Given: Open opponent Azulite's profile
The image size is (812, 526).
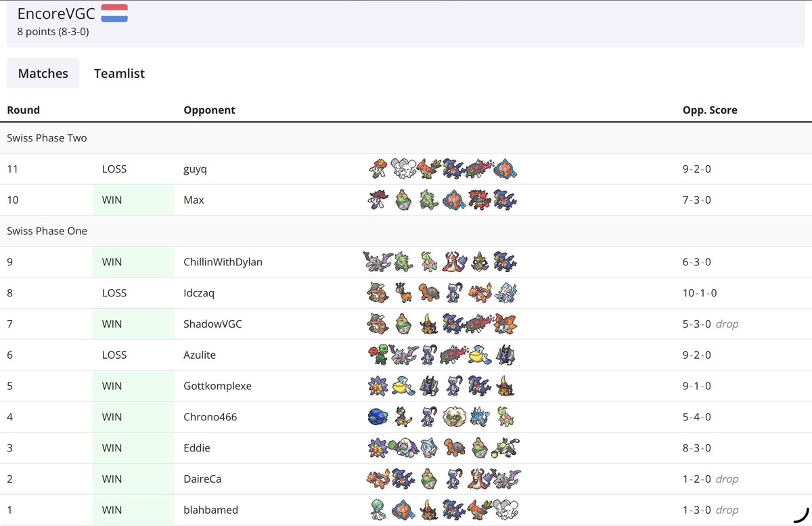Looking at the screenshot, I should click(x=200, y=355).
